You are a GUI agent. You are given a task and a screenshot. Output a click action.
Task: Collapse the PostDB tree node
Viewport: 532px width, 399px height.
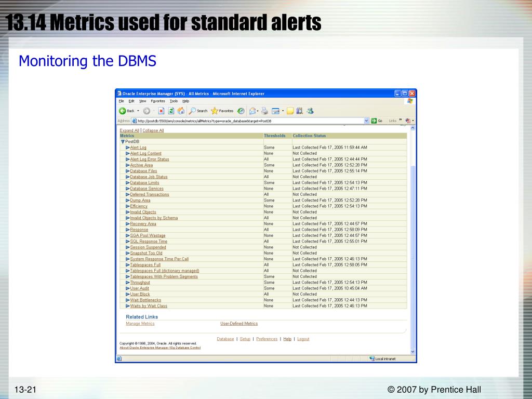click(x=123, y=142)
